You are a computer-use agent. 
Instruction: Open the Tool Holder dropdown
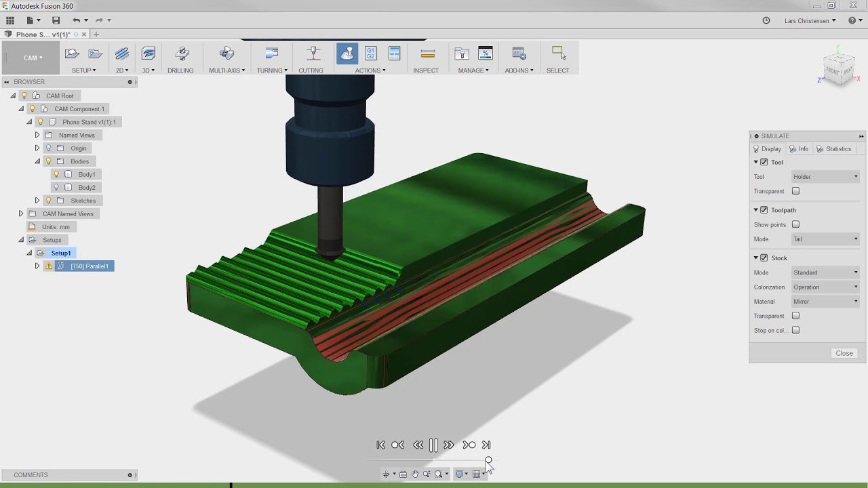(x=825, y=177)
